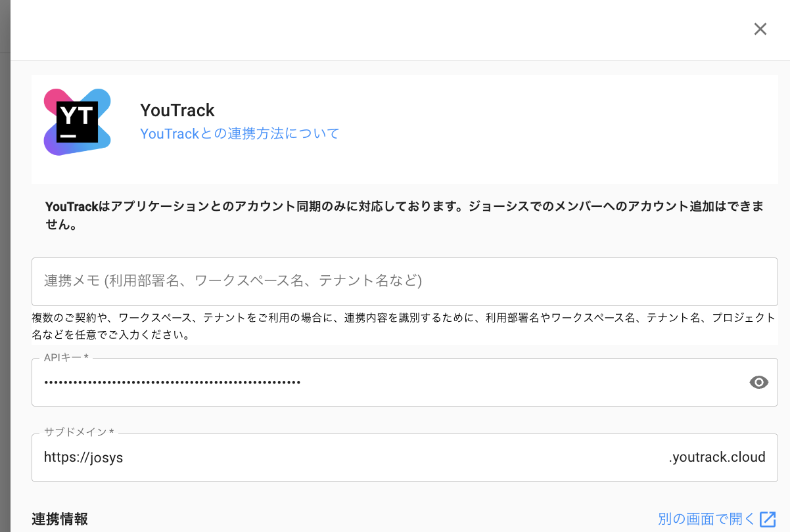
Task: Click the dimmed backdrop left of dialog
Action: coord(5,263)
